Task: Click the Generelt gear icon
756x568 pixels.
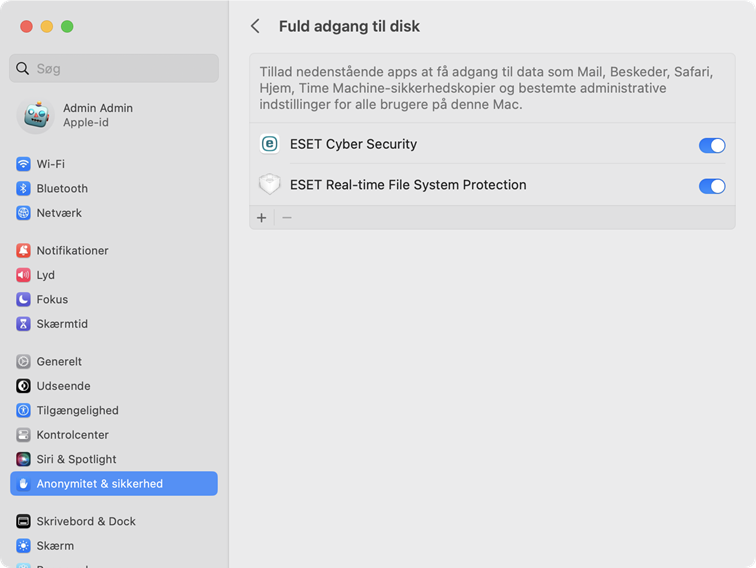Action: pyautogui.click(x=23, y=361)
